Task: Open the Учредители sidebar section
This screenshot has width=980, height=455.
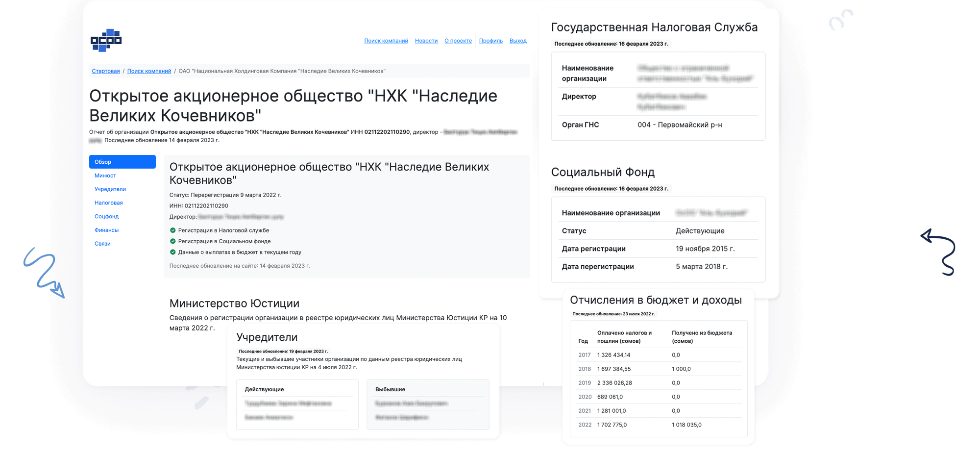Action: [110, 189]
